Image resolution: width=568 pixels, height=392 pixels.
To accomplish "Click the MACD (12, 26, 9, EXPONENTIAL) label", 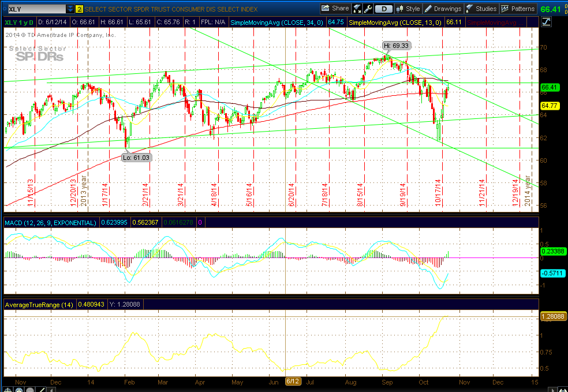I will coord(50,222).
